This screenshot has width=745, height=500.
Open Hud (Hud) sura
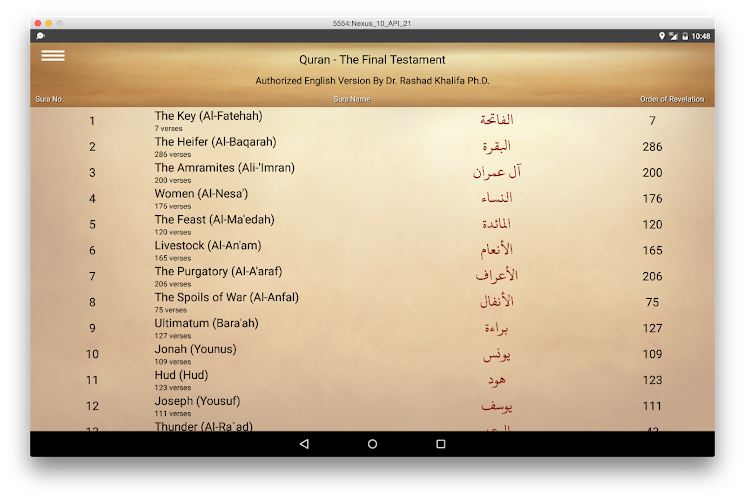point(181,375)
